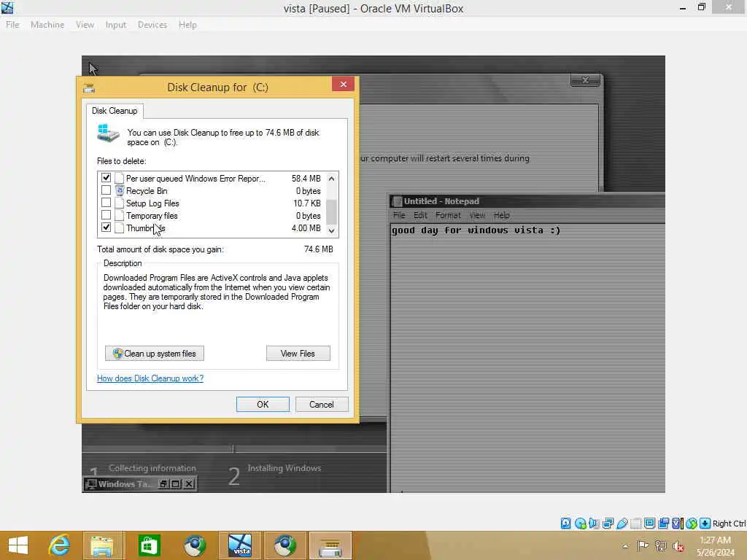
Task: Close the Disk Cleanup dialog
Action: pyautogui.click(x=343, y=85)
